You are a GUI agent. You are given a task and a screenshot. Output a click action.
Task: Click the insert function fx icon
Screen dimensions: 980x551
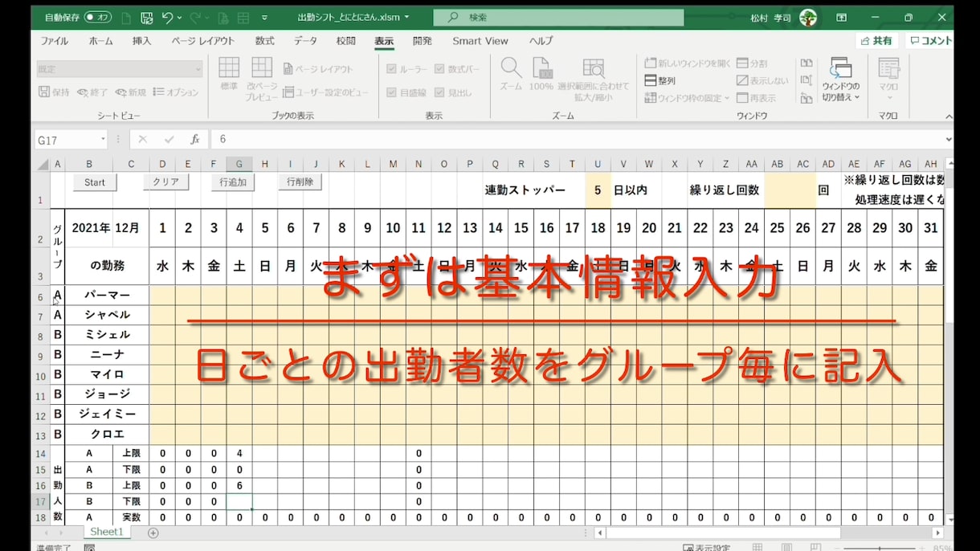tap(194, 139)
